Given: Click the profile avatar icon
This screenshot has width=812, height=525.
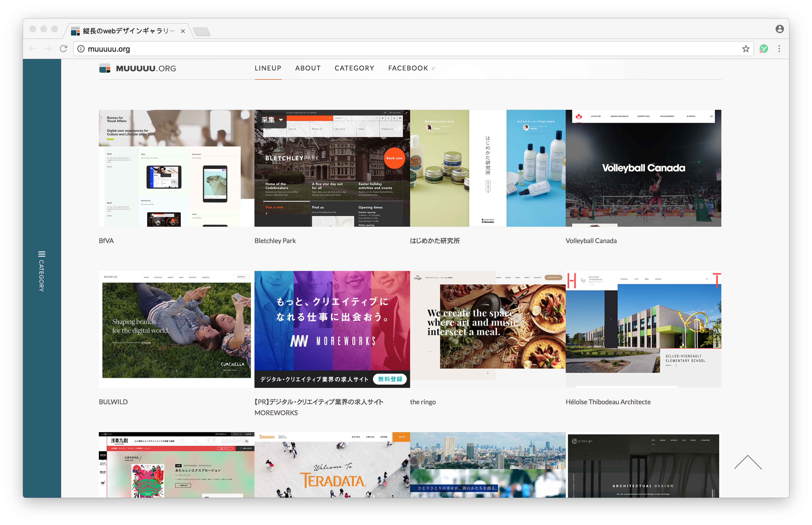Looking at the screenshot, I should pos(780,29).
